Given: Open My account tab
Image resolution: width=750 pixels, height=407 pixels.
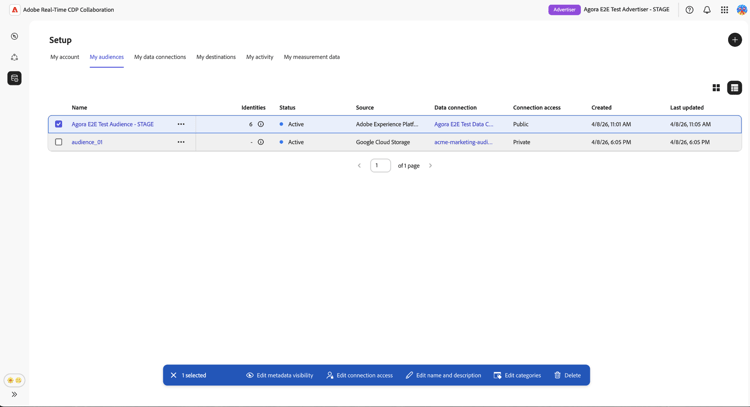Looking at the screenshot, I should pyautogui.click(x=65, y=57).
